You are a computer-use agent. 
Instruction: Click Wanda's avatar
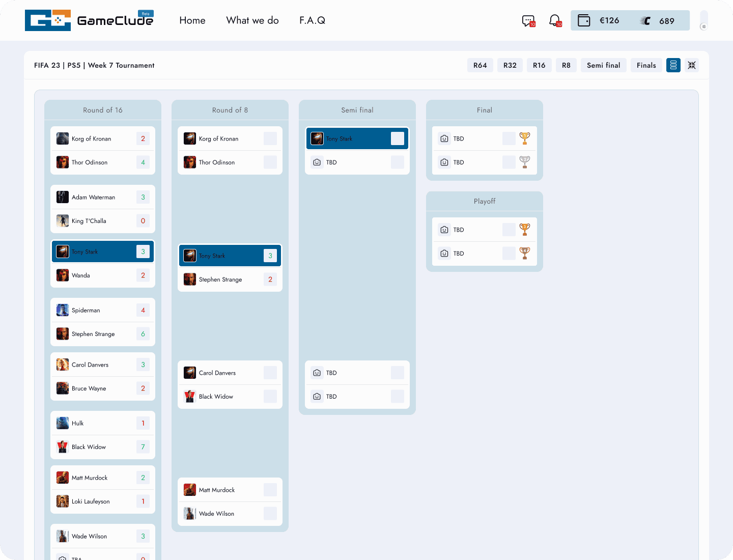tap(63, 275)
